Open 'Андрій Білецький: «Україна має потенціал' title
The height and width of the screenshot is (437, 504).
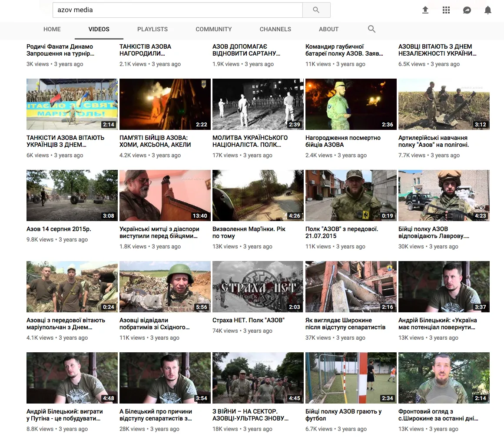coord(438,324)
